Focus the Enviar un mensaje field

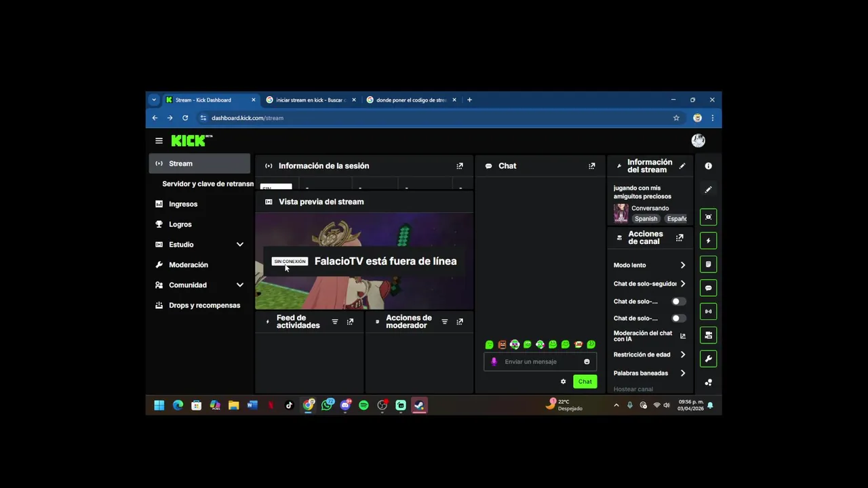point(540,362)
